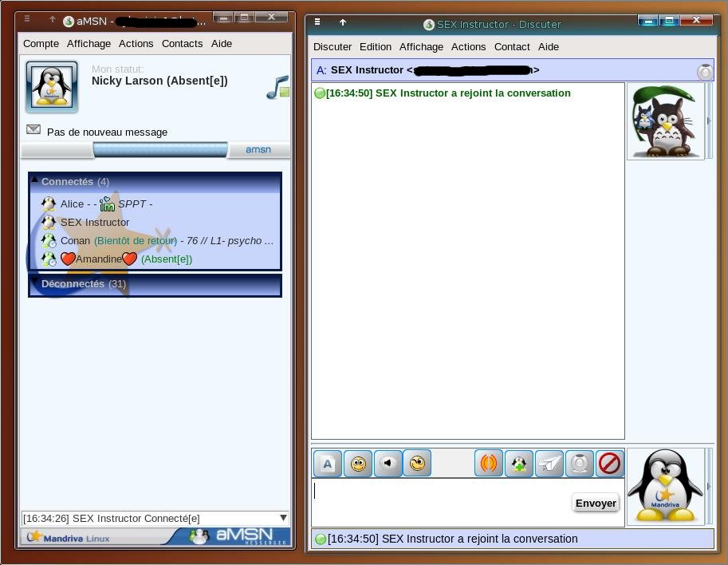Open Actions menu in aMSN window
The width and height of the screenshot is (728, 565).
click(x=136, y=44)
